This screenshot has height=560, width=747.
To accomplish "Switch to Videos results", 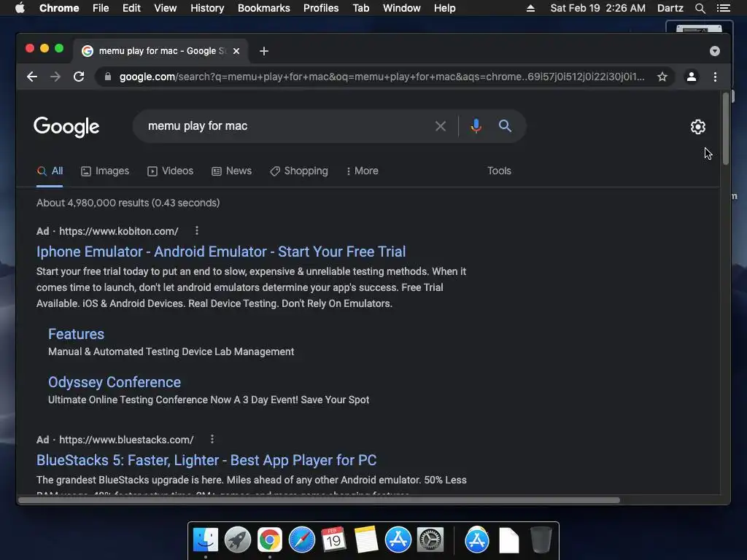I will pos(170,171).
